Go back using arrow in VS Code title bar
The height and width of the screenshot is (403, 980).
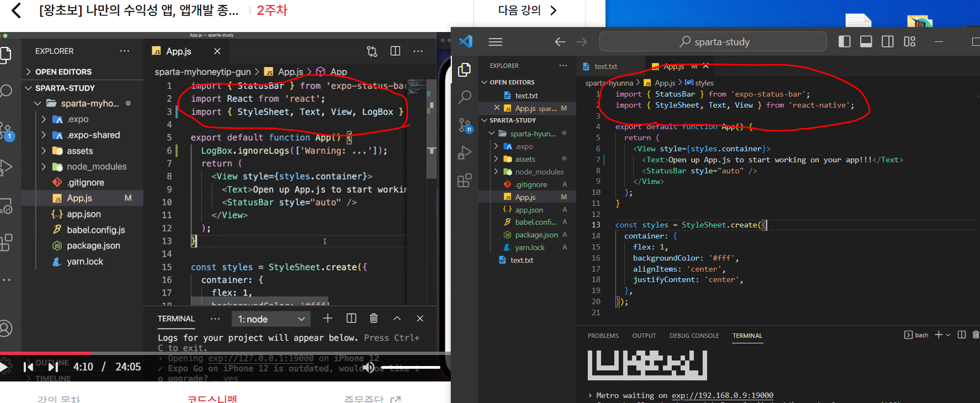tap(560, 42)
